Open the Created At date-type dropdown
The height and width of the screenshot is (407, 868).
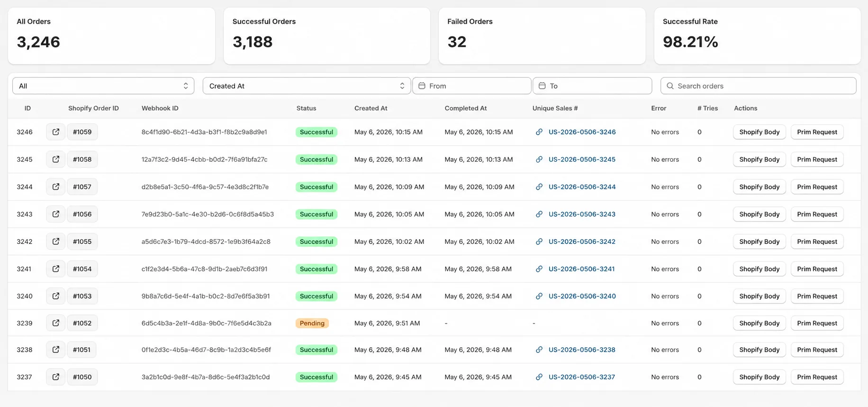click(x=307, y=86)
